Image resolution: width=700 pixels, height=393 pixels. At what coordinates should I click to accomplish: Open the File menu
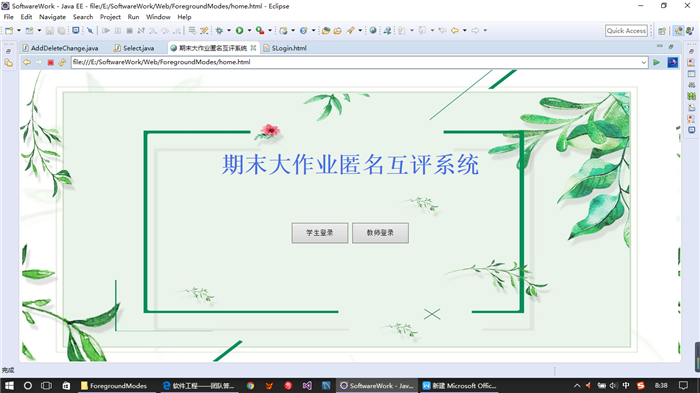coord(8,17)
